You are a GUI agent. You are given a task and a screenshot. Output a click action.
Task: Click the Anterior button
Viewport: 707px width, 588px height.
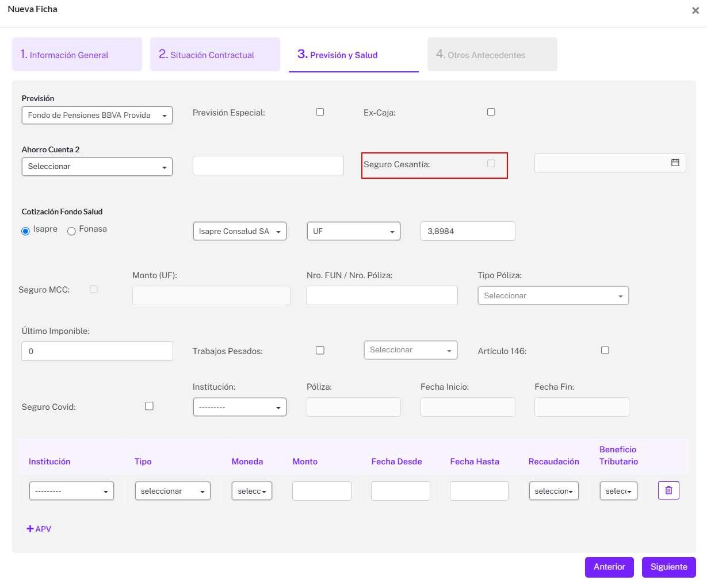(609, 567)
